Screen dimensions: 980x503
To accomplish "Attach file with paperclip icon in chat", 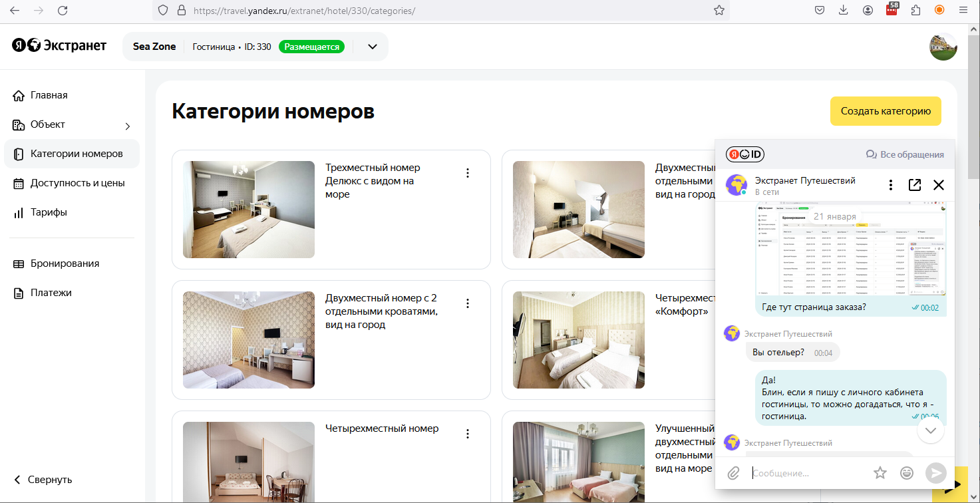I will (x=733, y=473).
